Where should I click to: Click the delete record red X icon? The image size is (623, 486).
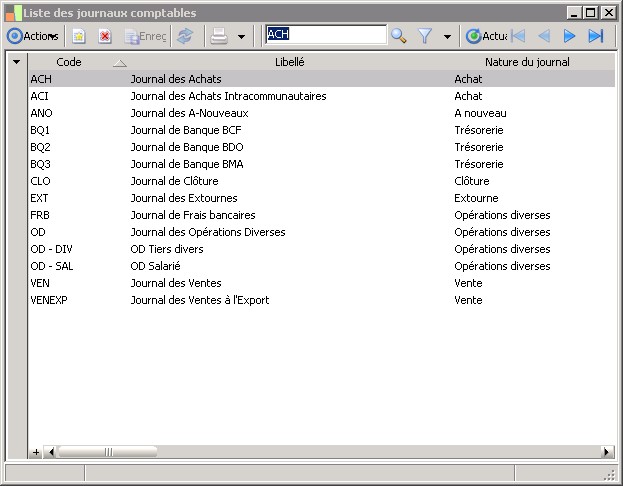coord(105,36)
